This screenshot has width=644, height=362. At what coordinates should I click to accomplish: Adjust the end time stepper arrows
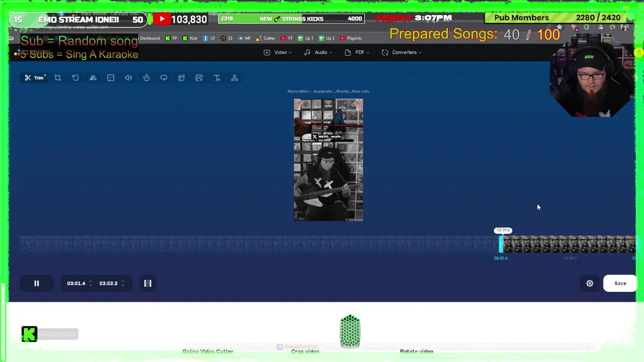tap(123, 284)
